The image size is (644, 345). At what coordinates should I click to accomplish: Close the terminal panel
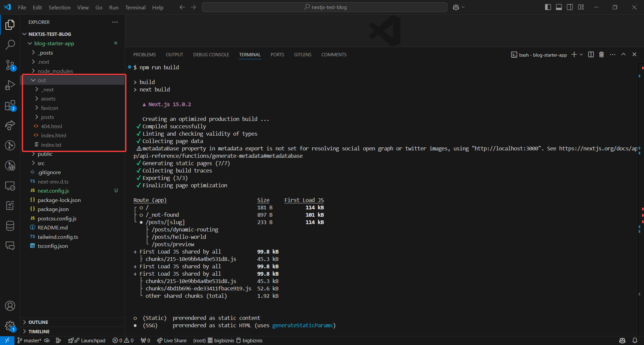coord(634,54)
